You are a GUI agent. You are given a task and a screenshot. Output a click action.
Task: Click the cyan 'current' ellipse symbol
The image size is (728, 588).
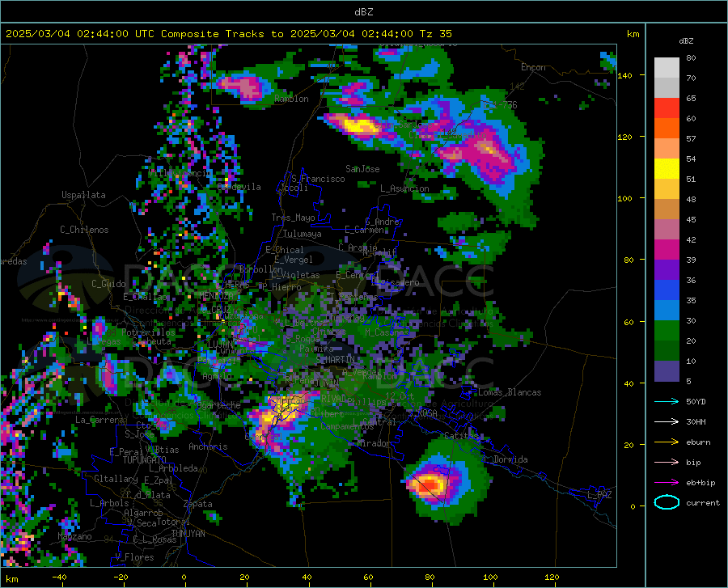pyautogui.click(x=667, y=502)
